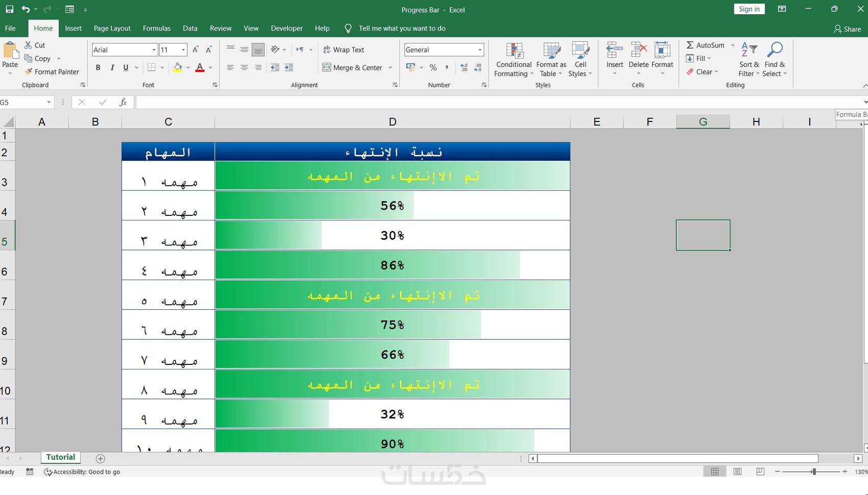This screenshot has width=868, height=495.
Task: Toggle Bold formatting
Action: (98, 67)
